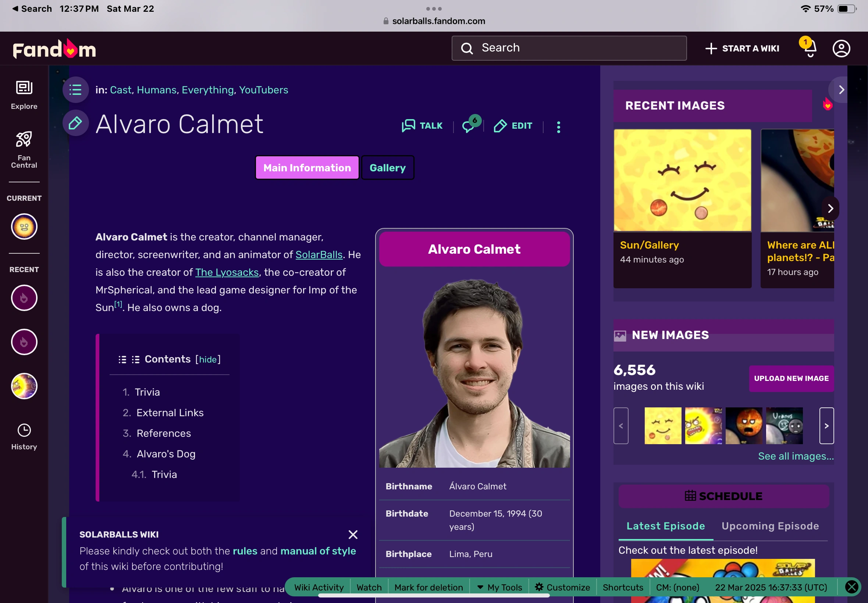
Task: Select the Upcoming Episode tab
Action: pos(770,526)
